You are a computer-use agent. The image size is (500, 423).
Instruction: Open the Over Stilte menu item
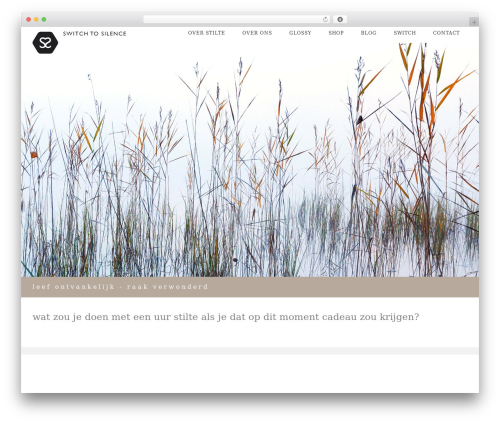(x=206, y=33)
